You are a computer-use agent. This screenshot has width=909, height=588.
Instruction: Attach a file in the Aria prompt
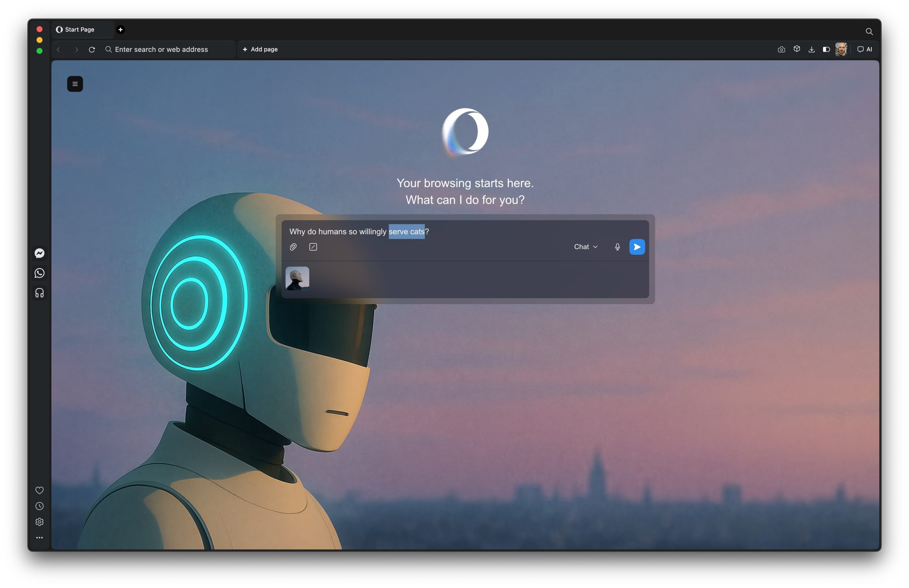coord(293,247)
